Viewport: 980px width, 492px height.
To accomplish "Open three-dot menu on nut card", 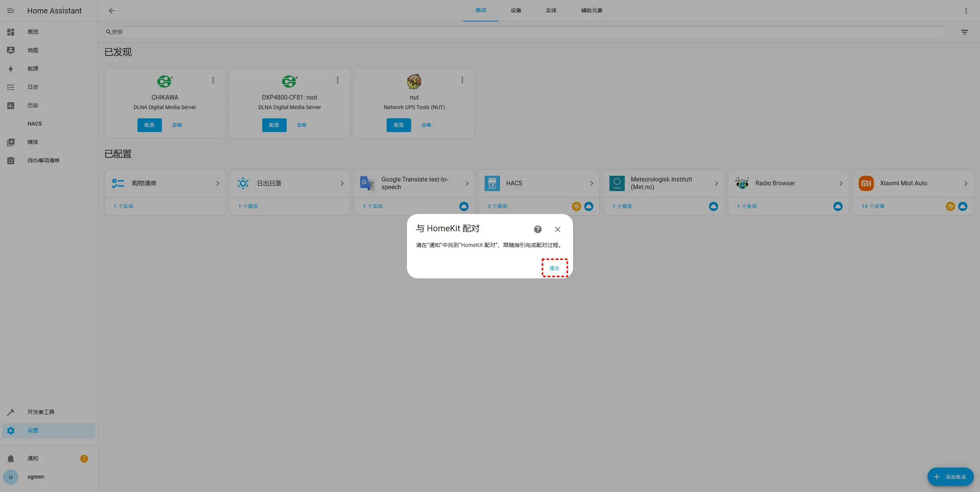I will (x=462, y=80).
